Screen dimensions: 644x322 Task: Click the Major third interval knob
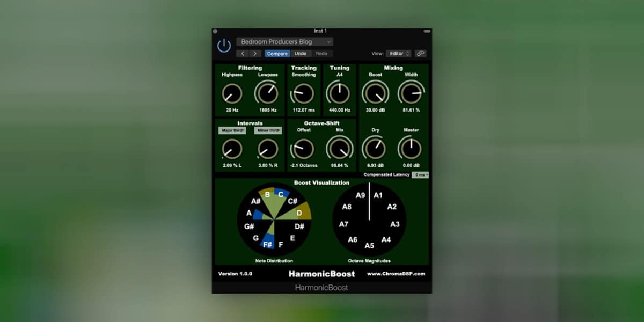click(232, 149)
